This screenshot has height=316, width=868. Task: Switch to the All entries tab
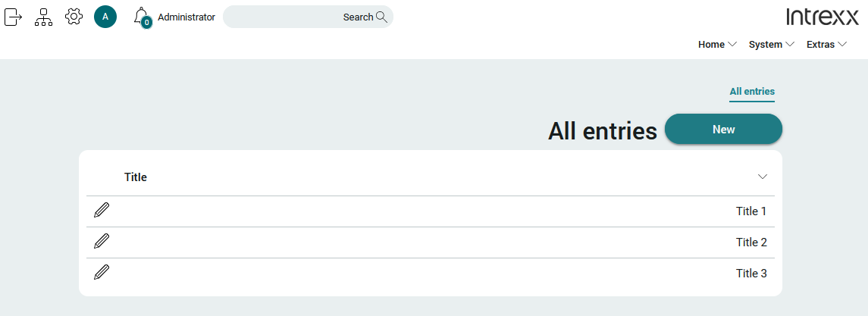tap(752, 91)
